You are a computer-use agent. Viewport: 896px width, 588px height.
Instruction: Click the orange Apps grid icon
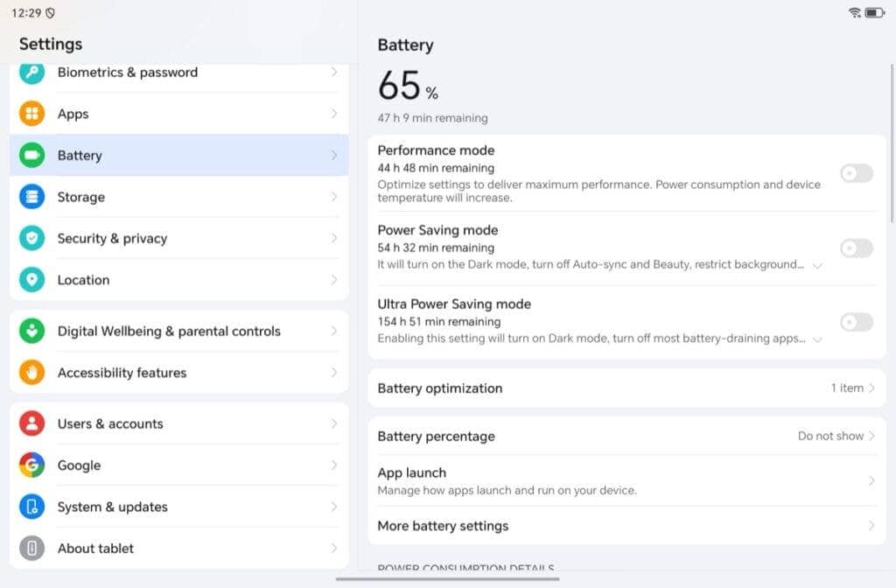click(x=32, y=114)
